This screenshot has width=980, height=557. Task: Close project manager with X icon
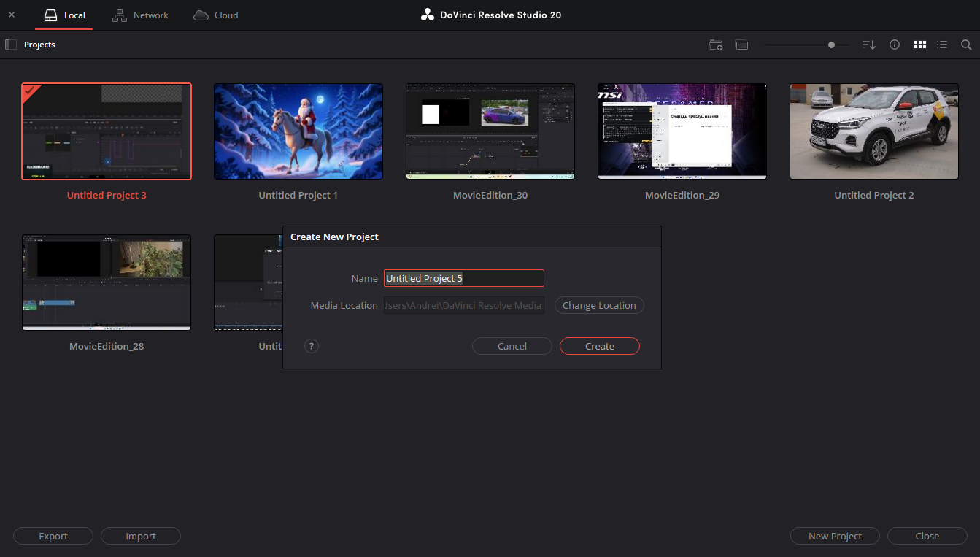pos(12,15)
